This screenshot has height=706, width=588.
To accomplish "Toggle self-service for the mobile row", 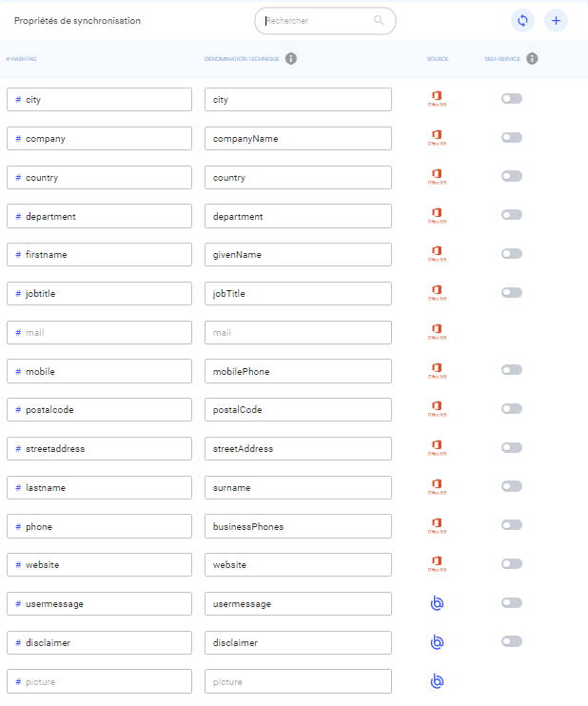I will 512,370.
